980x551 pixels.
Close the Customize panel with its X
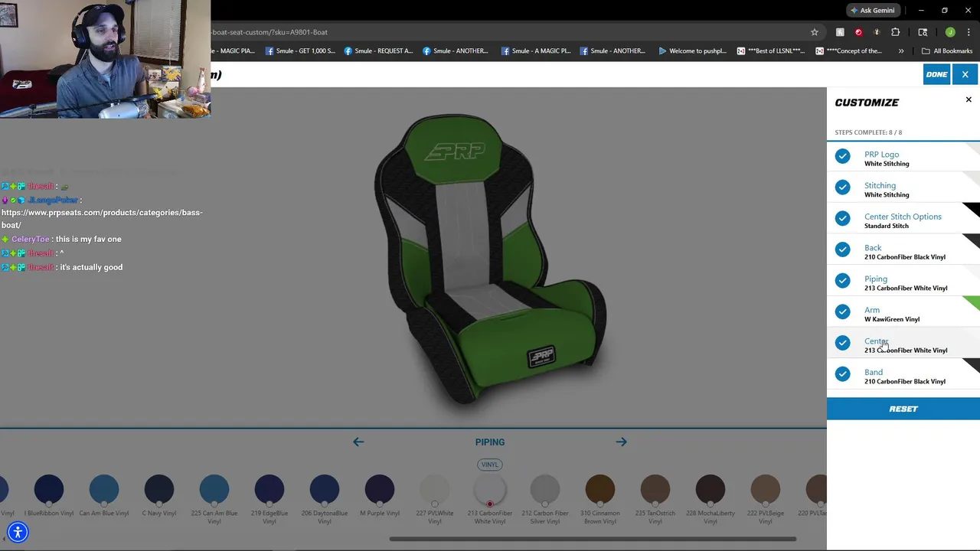pos(969,99)
